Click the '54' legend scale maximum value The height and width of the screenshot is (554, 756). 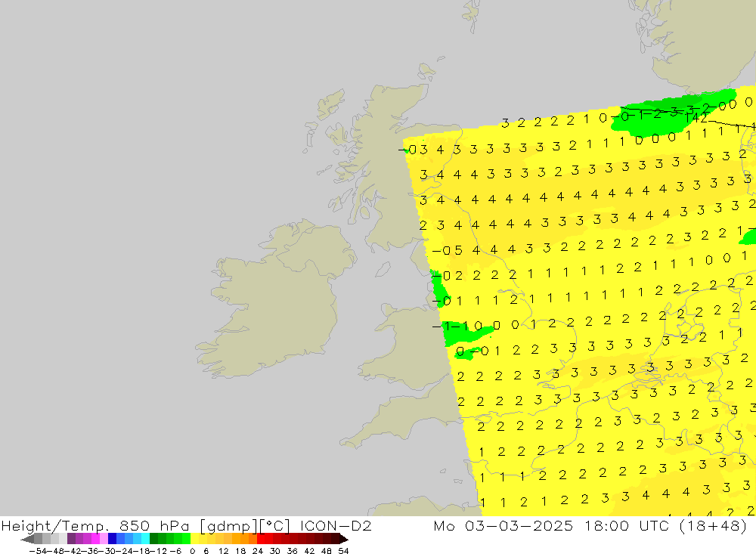pos(343,551)
